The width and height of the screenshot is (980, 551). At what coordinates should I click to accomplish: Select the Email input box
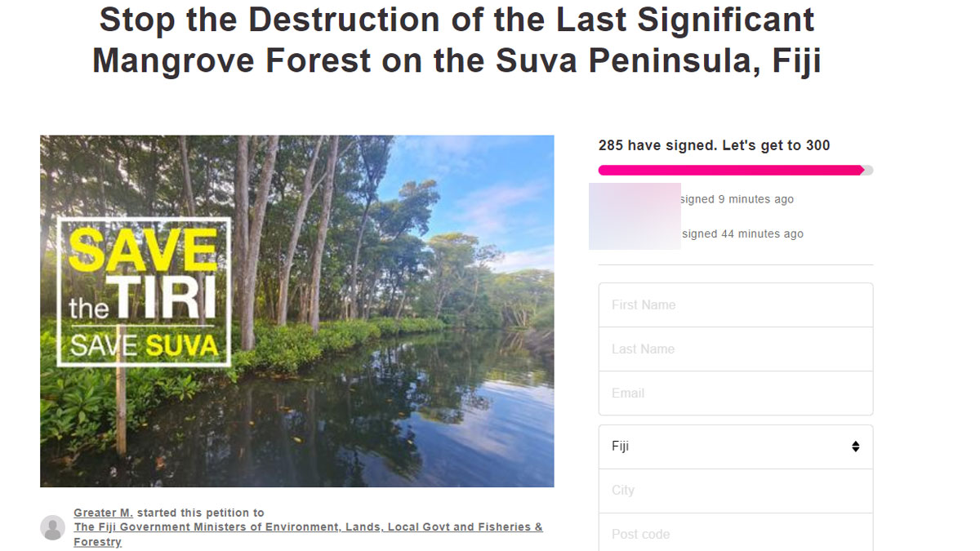735,393
